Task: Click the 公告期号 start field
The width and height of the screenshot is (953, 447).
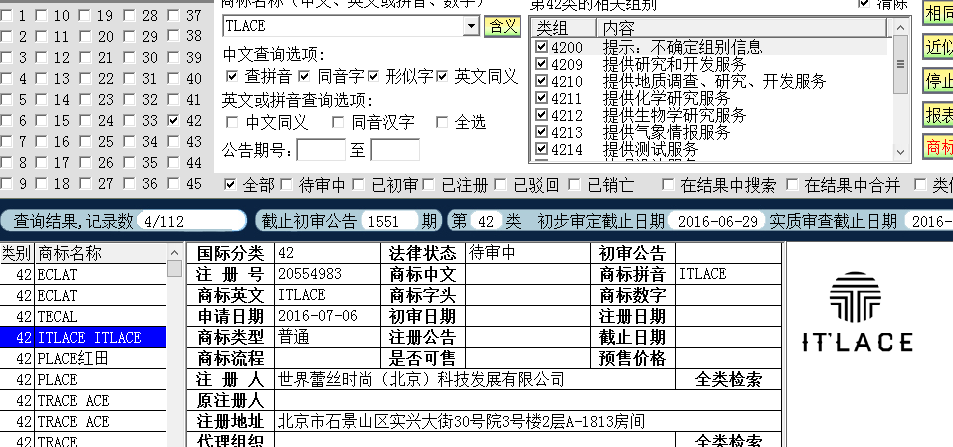Action: [321, 150]
